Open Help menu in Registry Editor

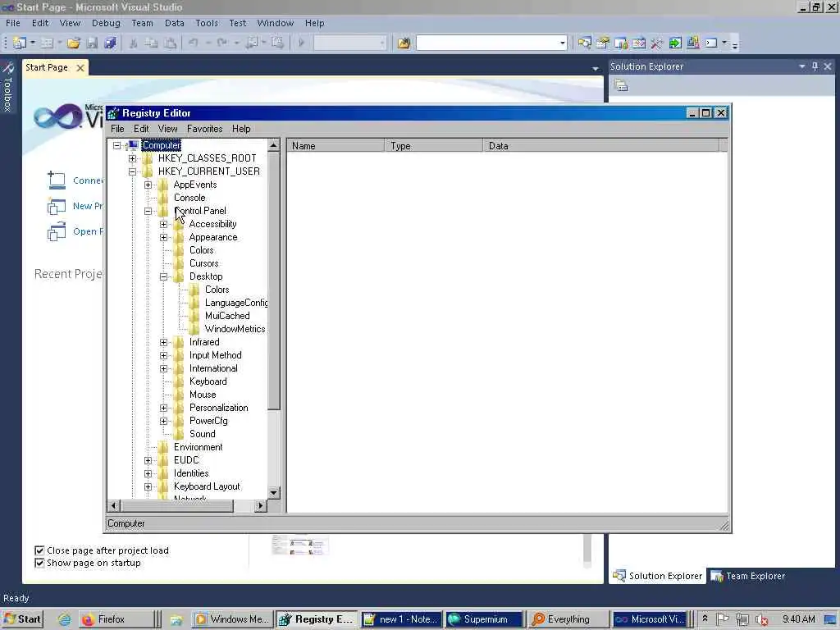[x=241, y=129]
